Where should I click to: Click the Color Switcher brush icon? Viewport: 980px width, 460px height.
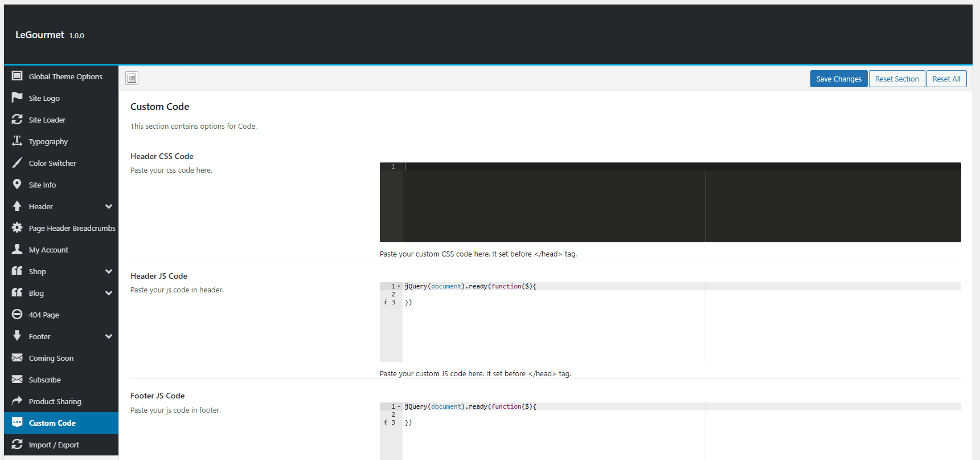[x=17, y=162]
